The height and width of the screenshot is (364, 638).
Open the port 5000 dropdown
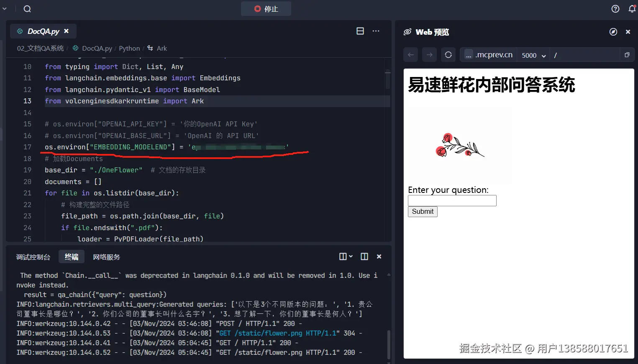click(x=534, y=55)
